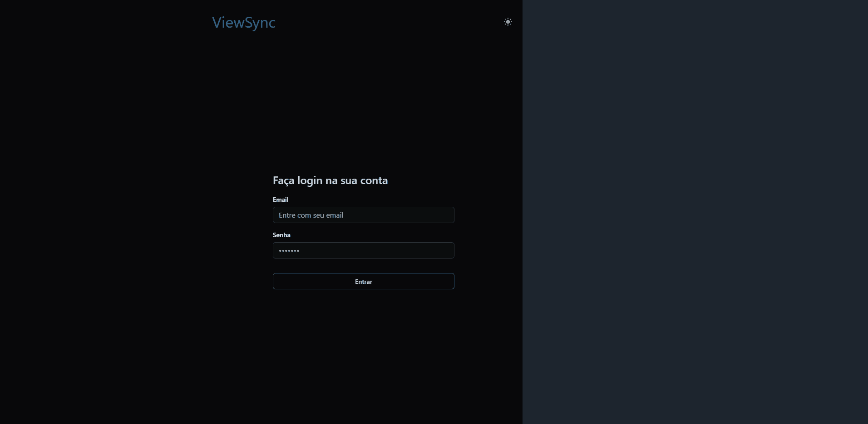The image size is (868, 424).
Task: Select the ViewSync brand text
Action: coord(244,23)
